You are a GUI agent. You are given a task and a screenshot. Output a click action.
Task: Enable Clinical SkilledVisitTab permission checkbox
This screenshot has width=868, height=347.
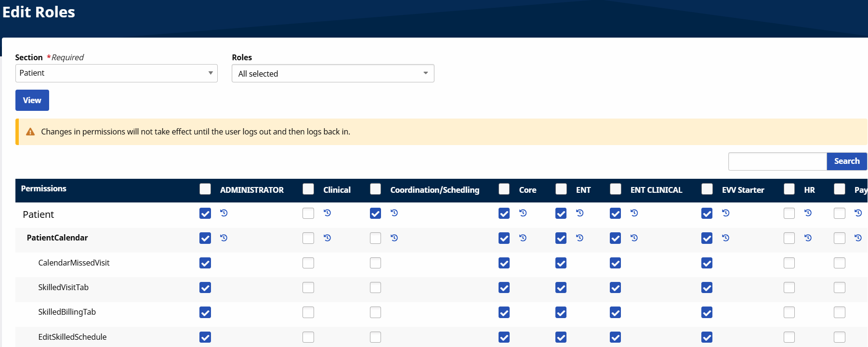point(308,288)
